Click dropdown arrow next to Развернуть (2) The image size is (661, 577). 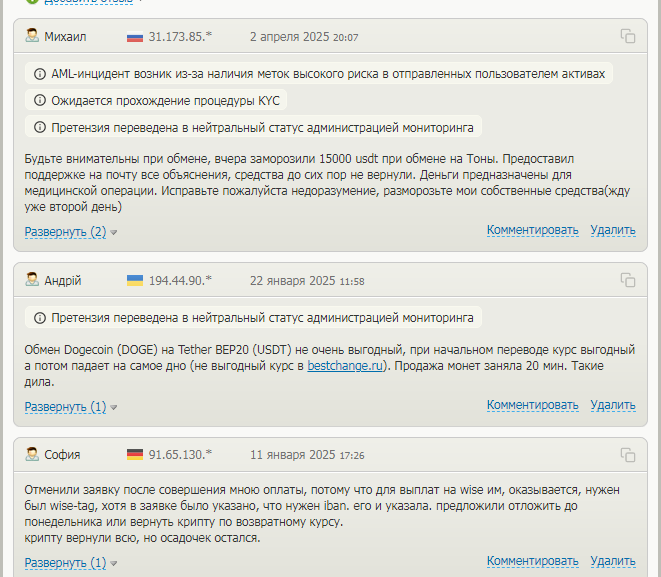(x=113, y=233)
